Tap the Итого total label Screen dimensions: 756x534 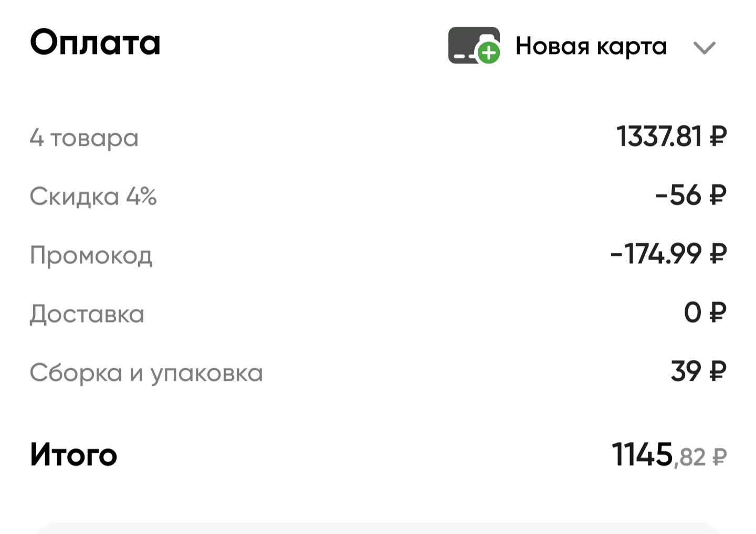point(73,454)
